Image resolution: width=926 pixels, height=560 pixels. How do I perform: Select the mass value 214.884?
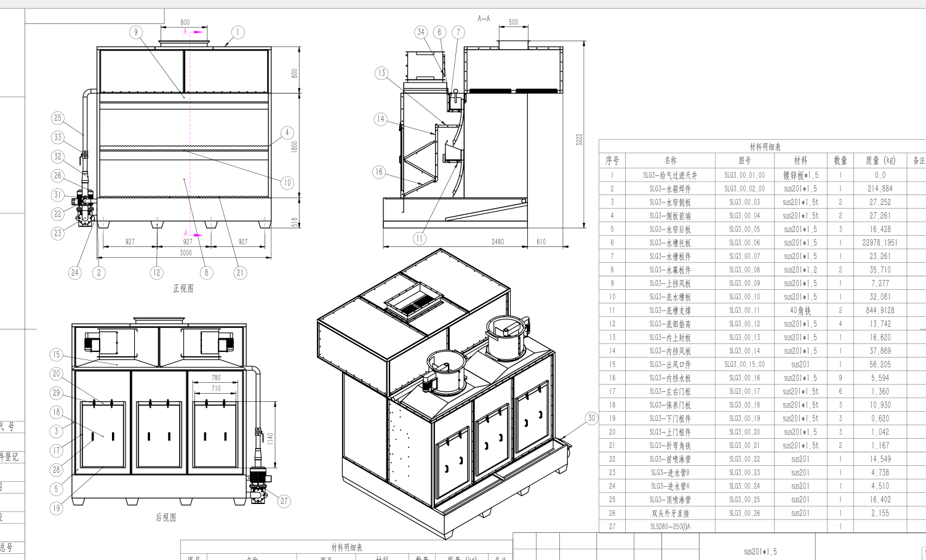880,189
